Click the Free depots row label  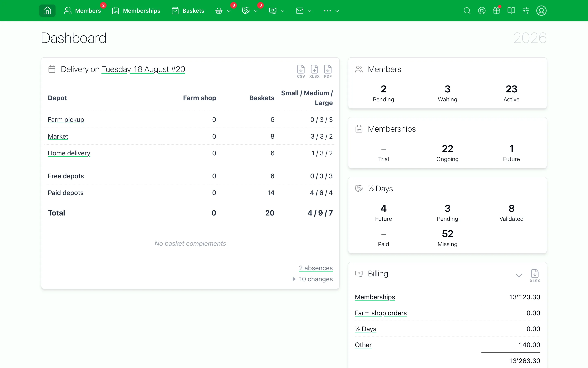[x=66, y=176]
